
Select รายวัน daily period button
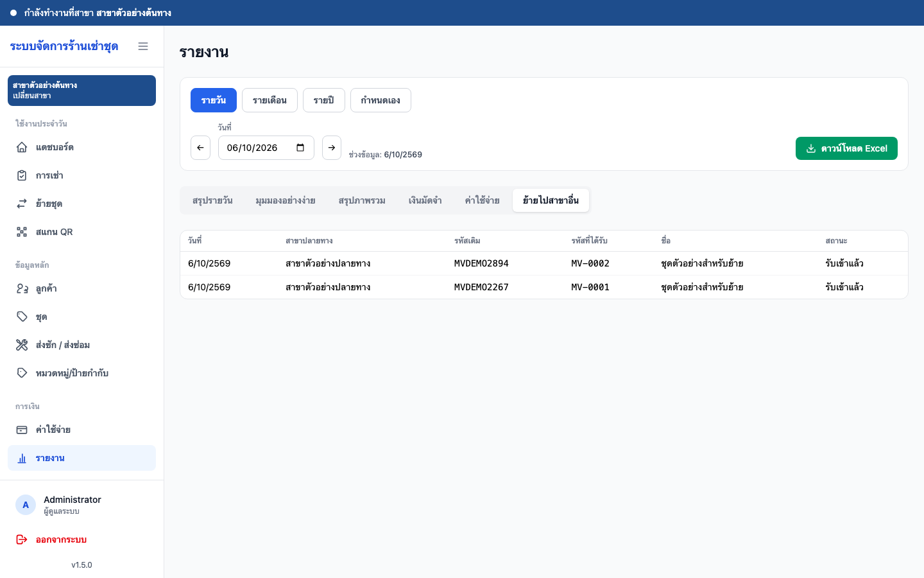(x=214, y=100)
